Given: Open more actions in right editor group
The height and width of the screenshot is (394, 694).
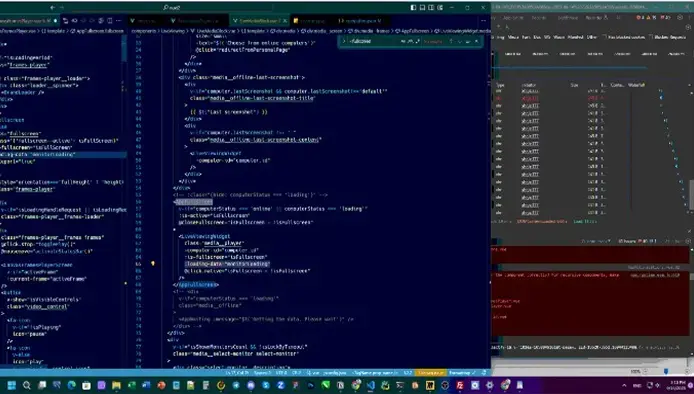Looking at the screenshot, I should tap(483, 20).
